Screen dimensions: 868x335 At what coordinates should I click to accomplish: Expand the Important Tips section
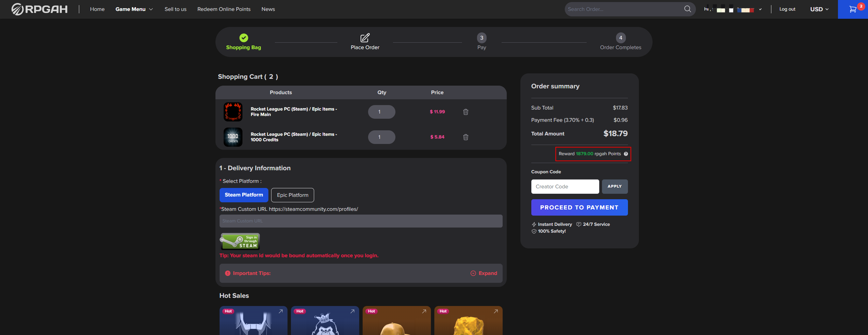(484, 273)
